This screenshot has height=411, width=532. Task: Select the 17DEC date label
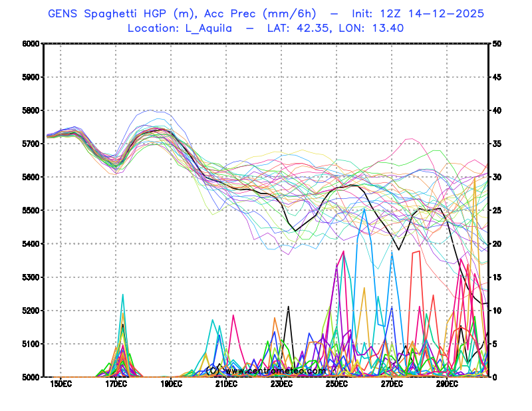point(116,384)
